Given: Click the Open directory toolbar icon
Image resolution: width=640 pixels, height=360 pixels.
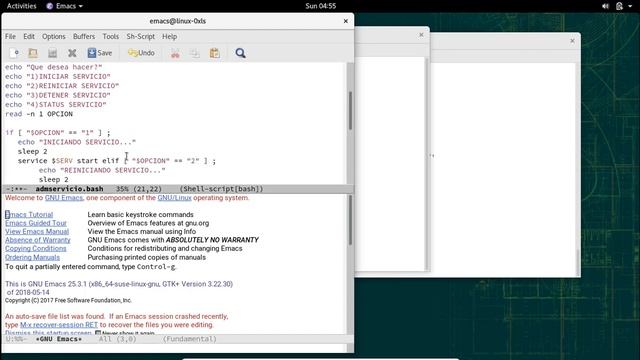Looking at the screenshot, I should 52,53.
